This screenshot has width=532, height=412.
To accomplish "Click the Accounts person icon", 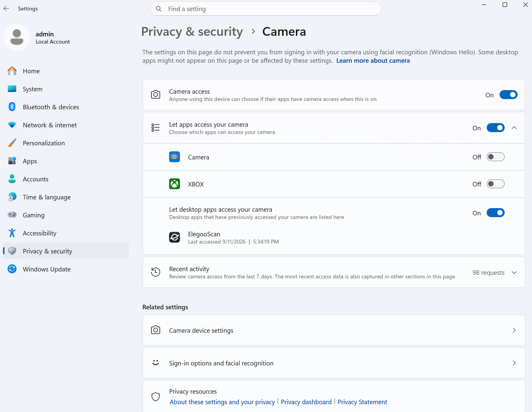I will [12, 179].
